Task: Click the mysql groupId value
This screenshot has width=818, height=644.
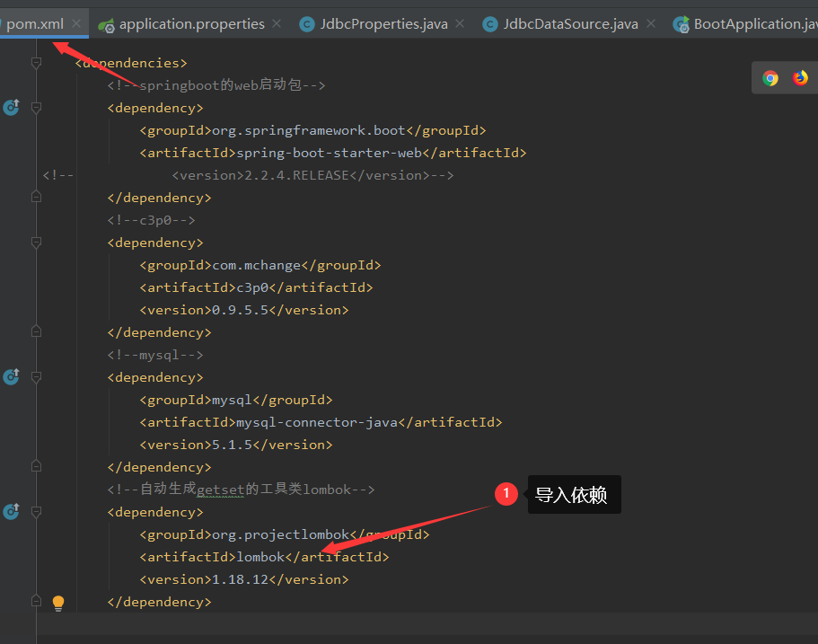Action: [x=233, y=400]
